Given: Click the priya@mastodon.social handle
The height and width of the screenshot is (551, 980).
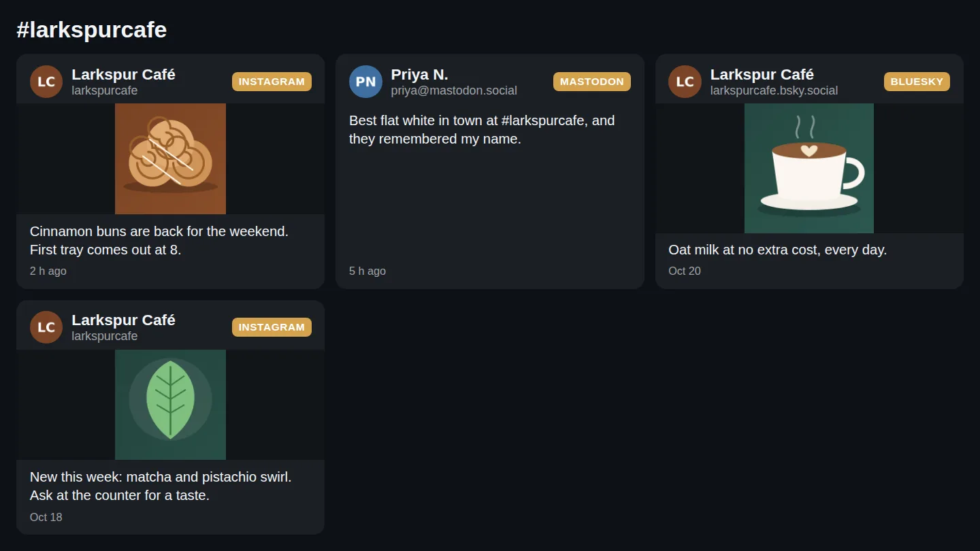Looking at the screenshot, I should coord(454,90).
